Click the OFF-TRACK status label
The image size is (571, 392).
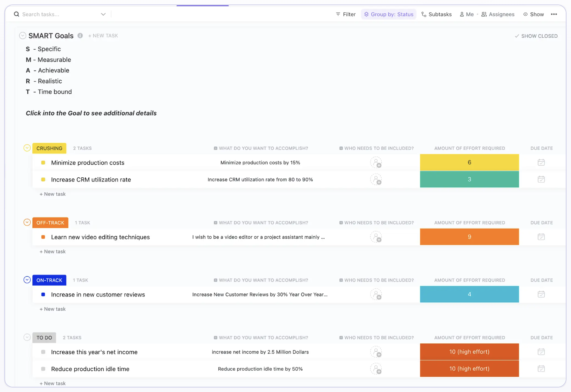[x=50, y=223]
